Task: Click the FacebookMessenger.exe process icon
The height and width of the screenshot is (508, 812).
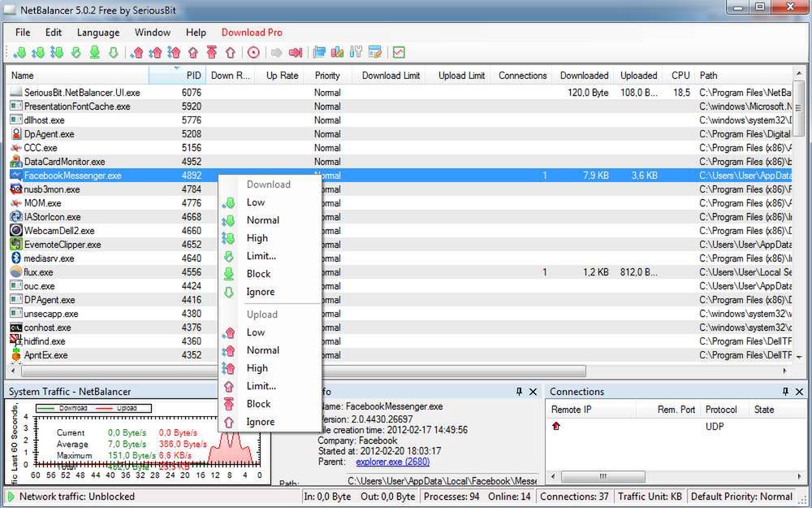Action: (16, 176)
